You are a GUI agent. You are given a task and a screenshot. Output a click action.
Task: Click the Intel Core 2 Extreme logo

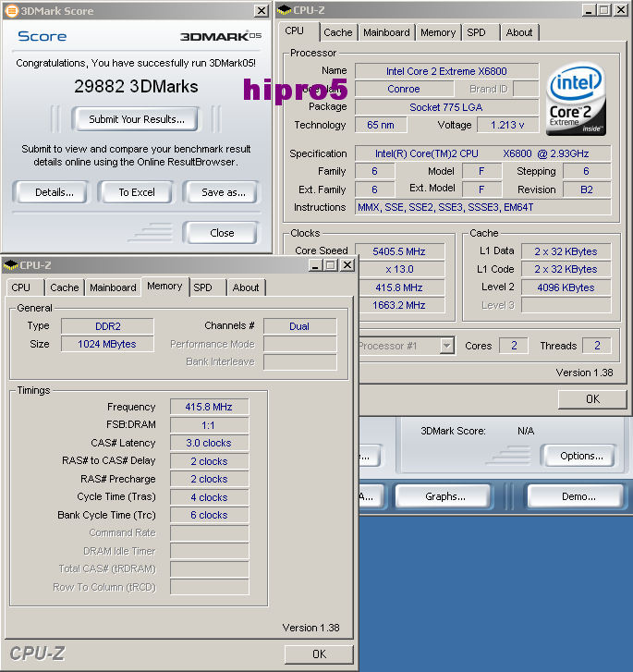click(x=576, y=99)
